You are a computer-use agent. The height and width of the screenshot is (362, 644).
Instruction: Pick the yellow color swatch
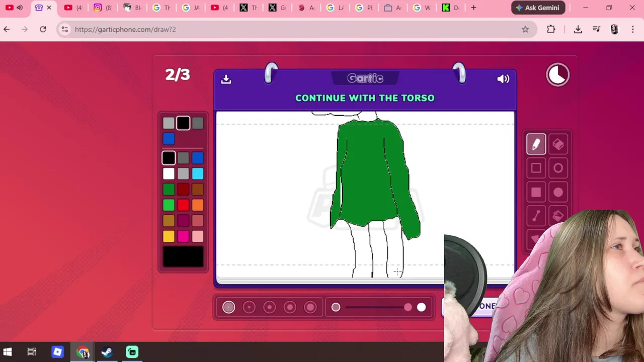click(x=169, y=236)
